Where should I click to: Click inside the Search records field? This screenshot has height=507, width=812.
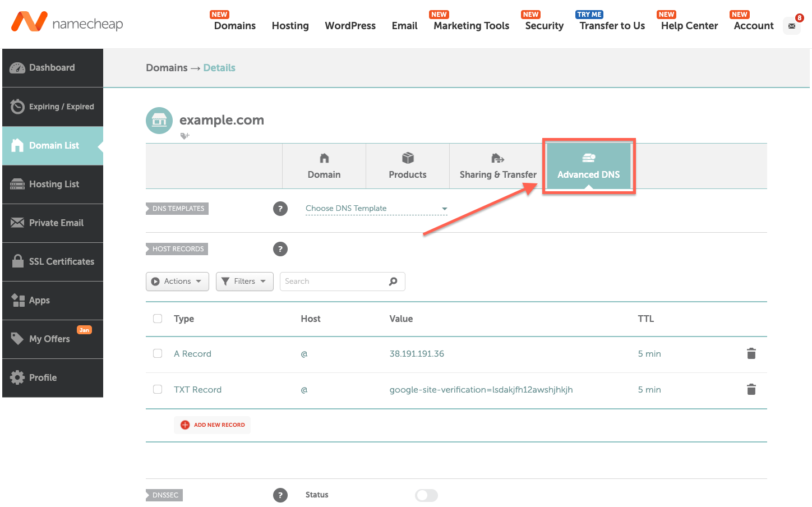point(331,281)
